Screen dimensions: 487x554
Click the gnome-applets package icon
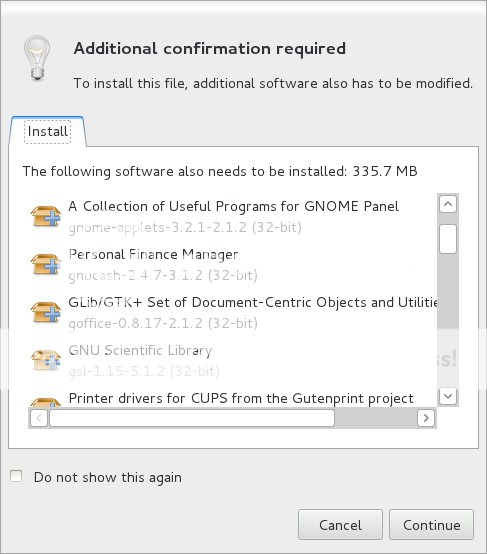click(46, 216)
